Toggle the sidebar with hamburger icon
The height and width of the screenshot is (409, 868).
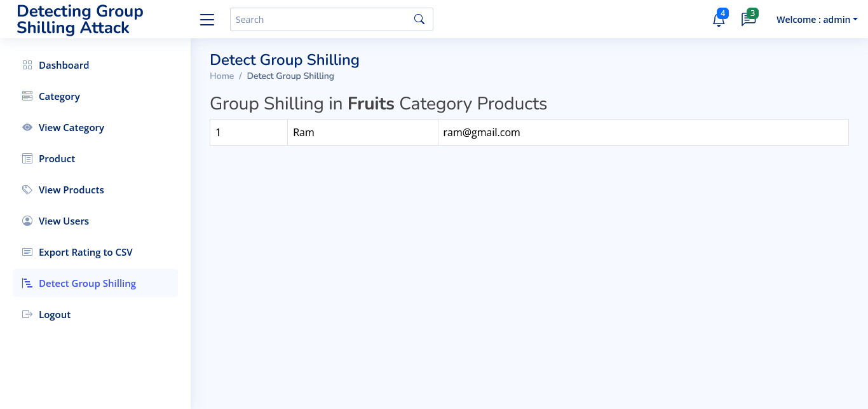coord(207,20)
